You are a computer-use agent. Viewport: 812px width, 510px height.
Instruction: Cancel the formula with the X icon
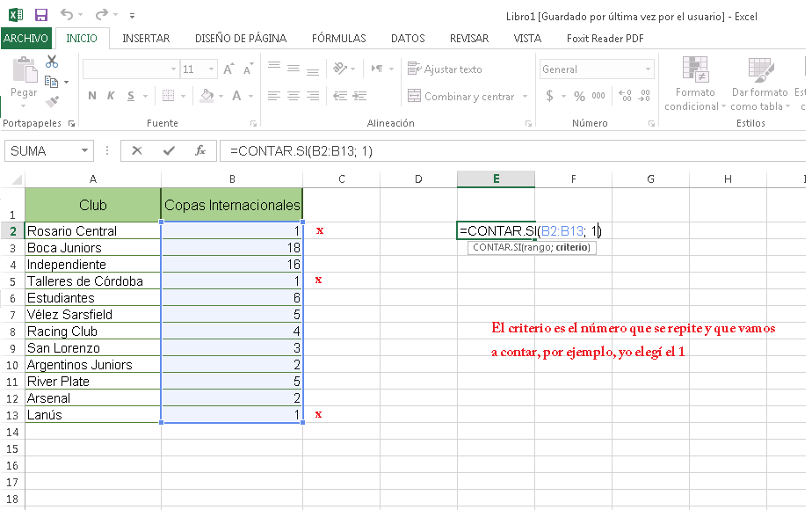point(138,150)
